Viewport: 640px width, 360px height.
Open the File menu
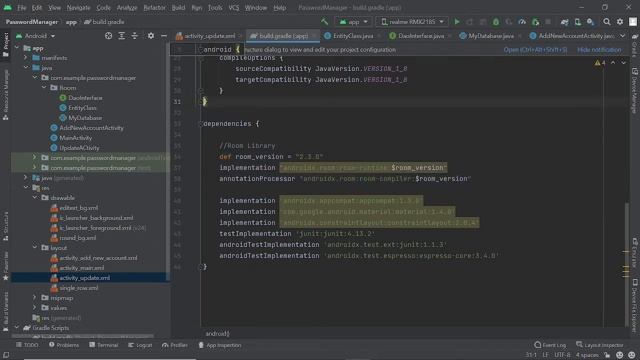pyautogui.click(x=22, y=8)
